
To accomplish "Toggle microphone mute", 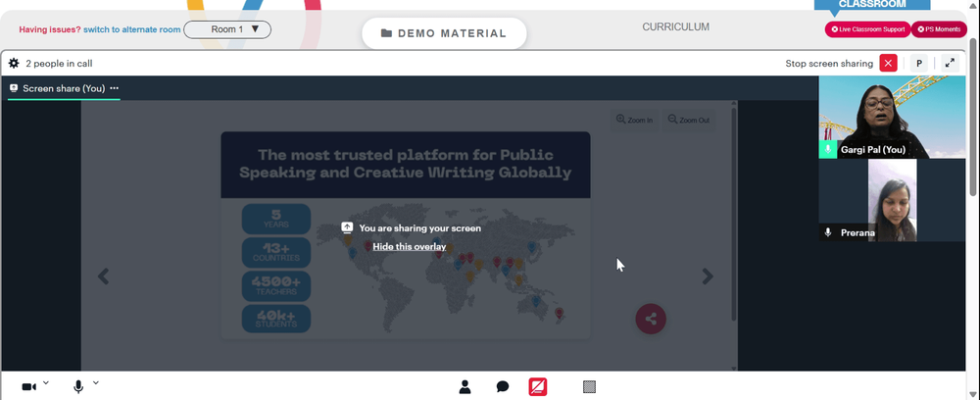I will click(78, 387).
